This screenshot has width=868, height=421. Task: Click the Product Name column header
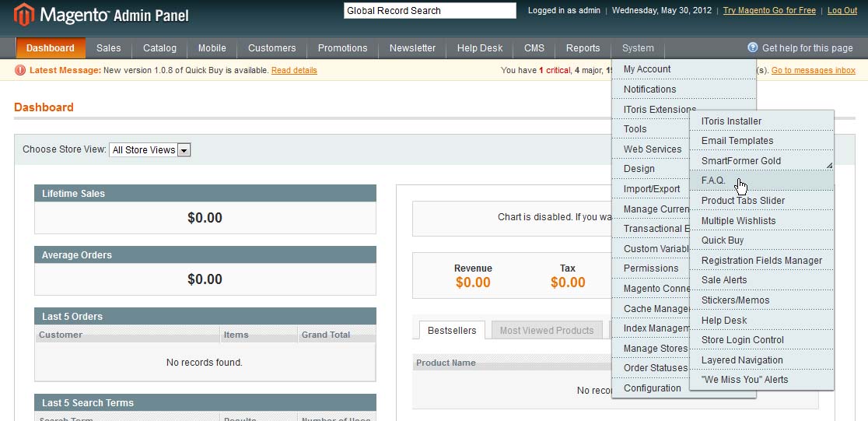click(512, 363)
